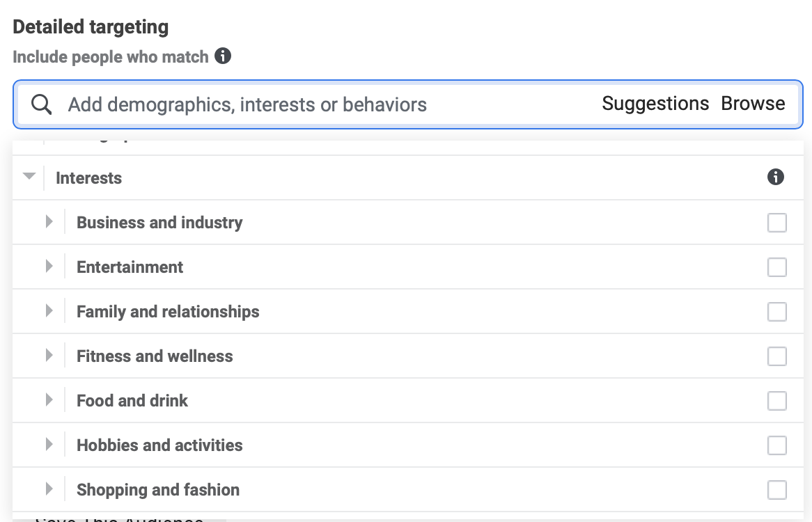Click info icon beside 'Include people who match'
This screenshot has width=812, height=522.
[x=223, y=56]
